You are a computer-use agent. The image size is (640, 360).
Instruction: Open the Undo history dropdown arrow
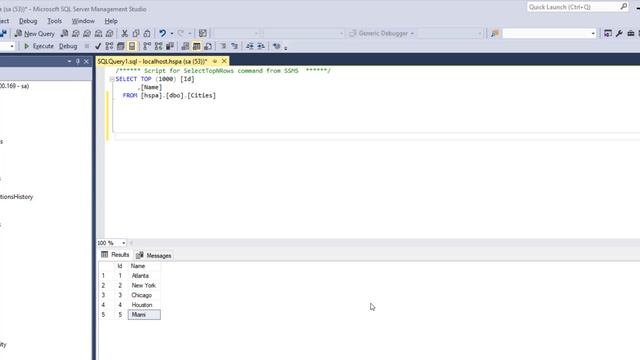171,33
